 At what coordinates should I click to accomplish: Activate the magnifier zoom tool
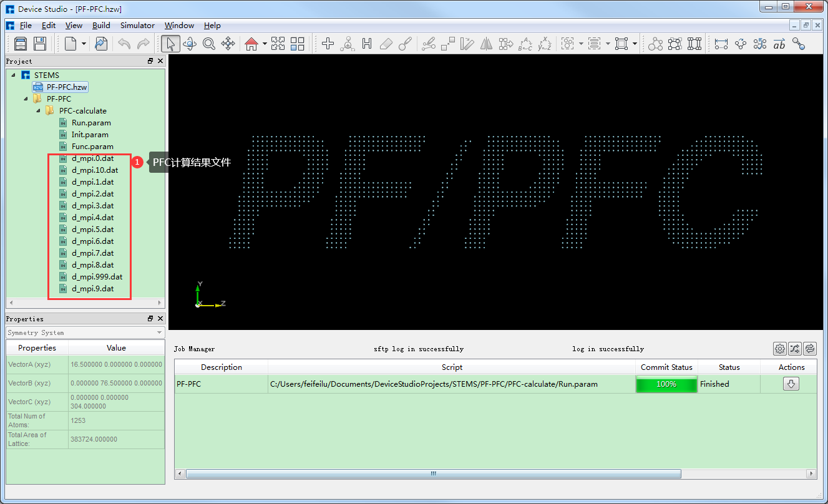pos(208,44)
